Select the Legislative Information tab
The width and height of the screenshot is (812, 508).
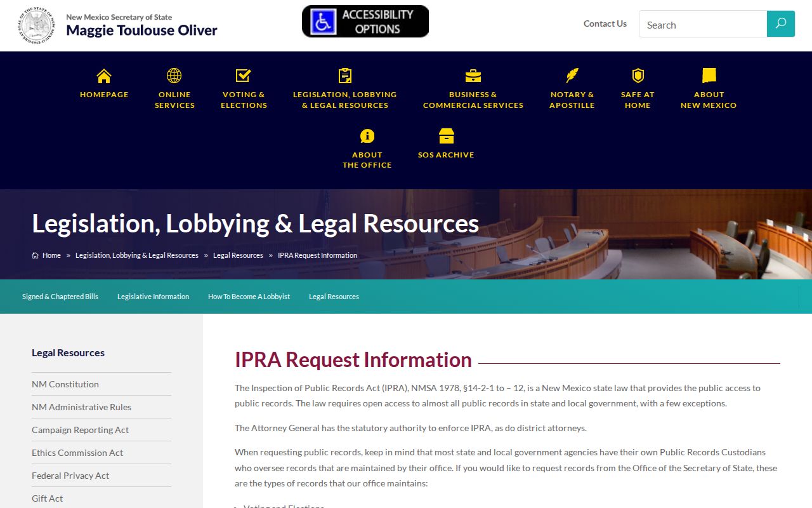click(153, 297)
